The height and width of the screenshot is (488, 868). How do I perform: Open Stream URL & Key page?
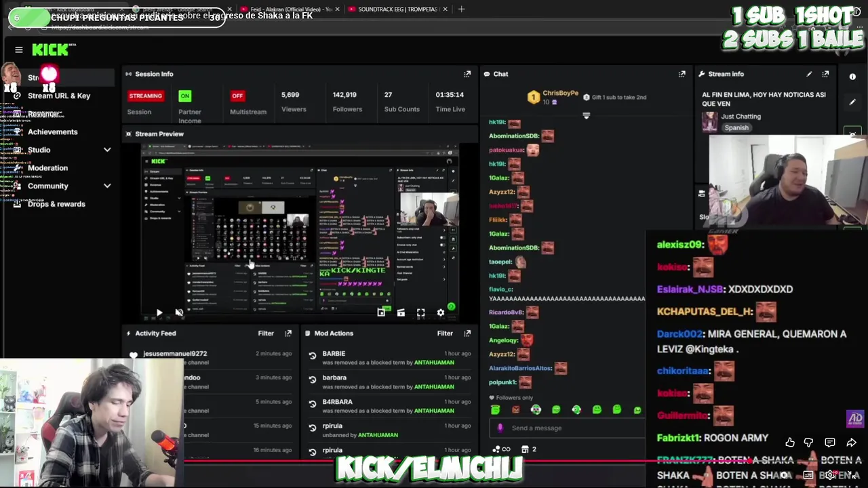pos(59,96)
